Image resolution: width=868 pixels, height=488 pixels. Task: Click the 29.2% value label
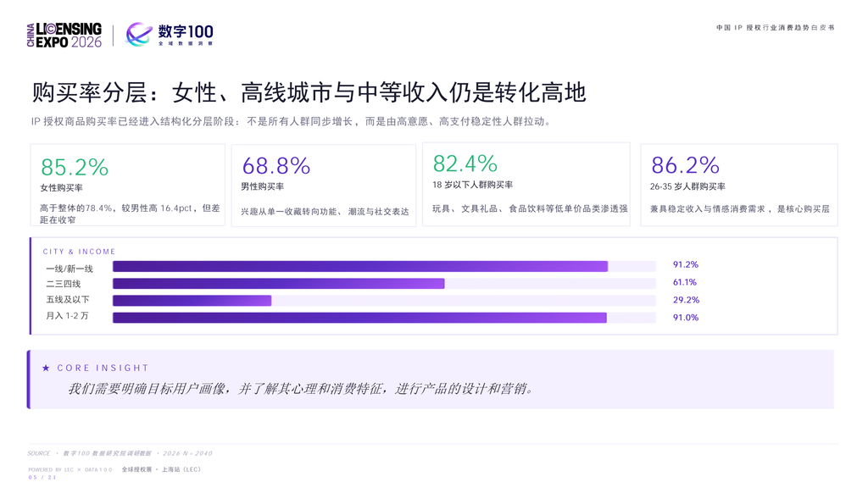[686, 300]
